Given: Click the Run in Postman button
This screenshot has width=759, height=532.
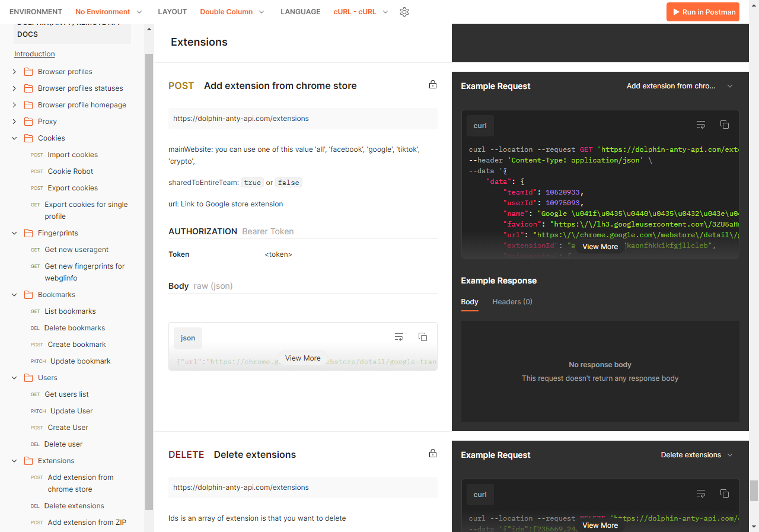Looking at the screenshot, I should (x=703, y=12).
